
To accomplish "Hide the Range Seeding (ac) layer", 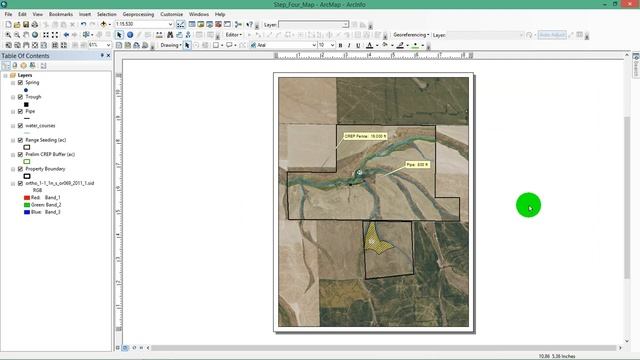I will click(20, 140).
